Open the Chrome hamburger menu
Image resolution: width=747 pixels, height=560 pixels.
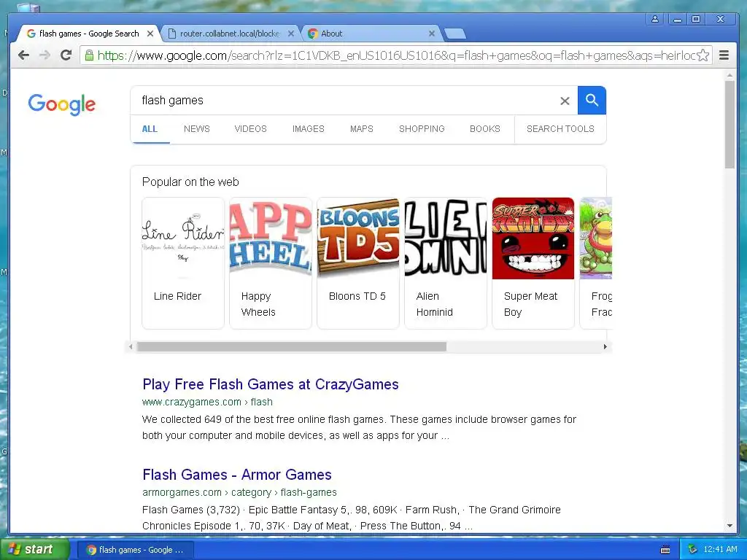coord(724,55)
